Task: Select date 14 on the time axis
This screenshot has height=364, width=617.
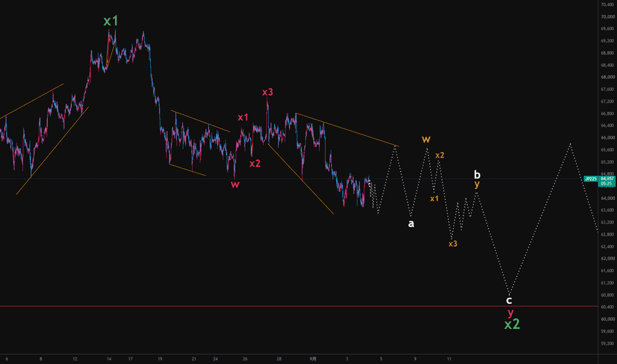Action: coord(109,359)
